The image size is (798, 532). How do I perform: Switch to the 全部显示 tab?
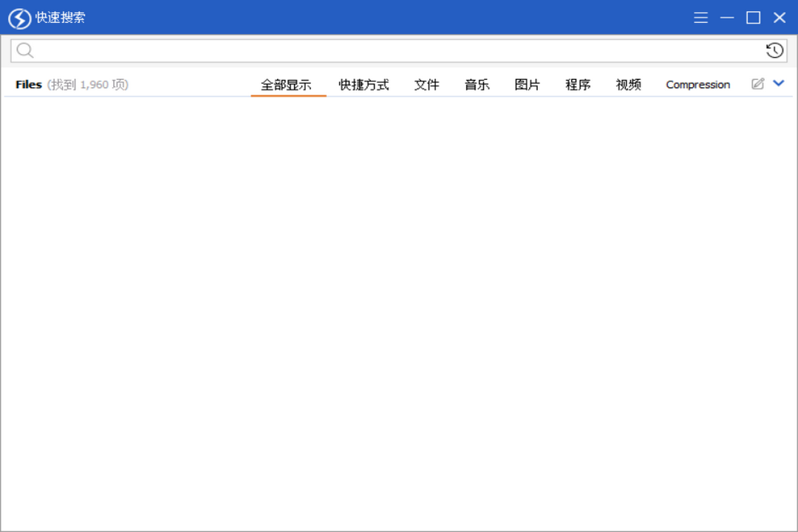click(x=288, y=84)
